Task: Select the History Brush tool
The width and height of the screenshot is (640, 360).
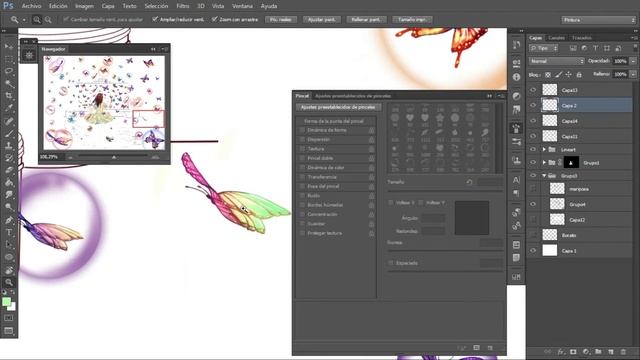Action: click(x=9, y=158)
